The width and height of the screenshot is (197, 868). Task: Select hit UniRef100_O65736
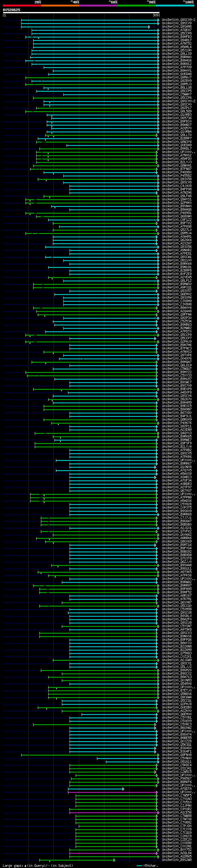pos(177,118)
